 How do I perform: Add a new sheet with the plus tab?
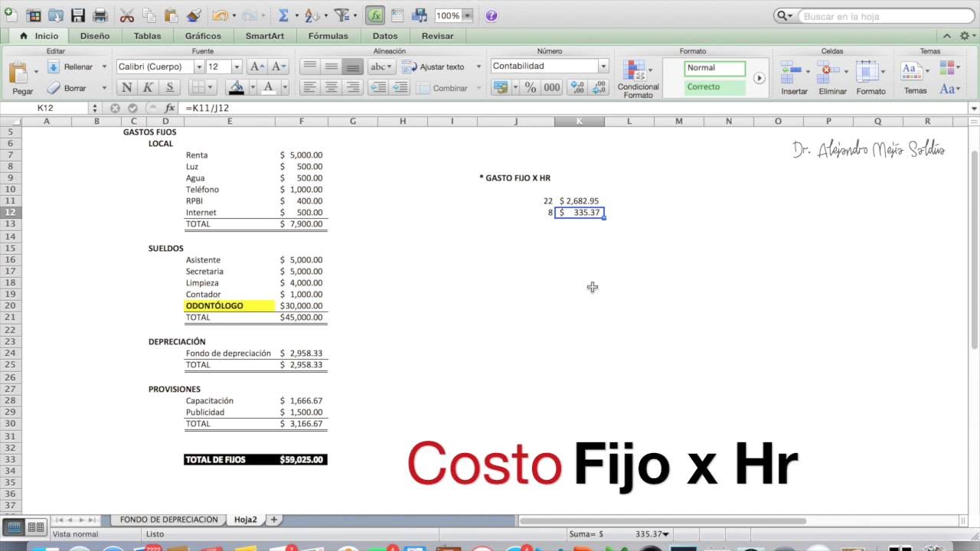(273, 520)
